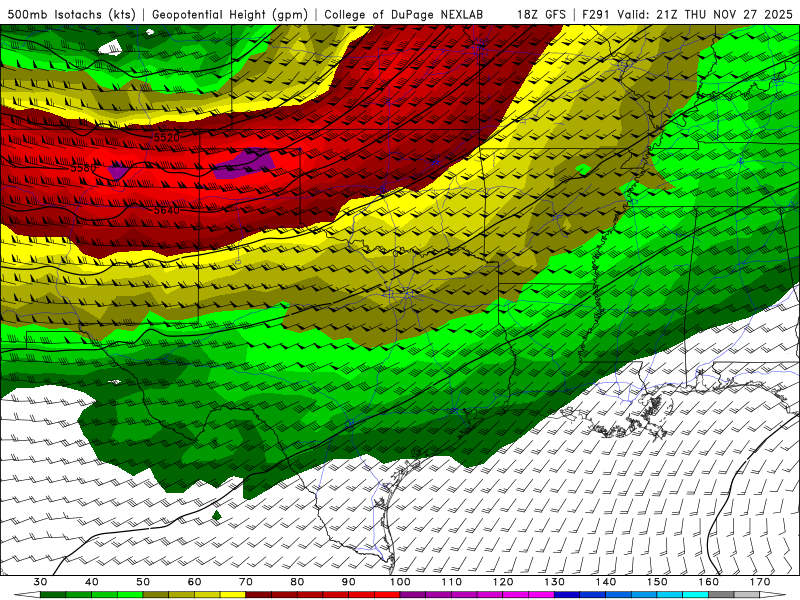Image resolution: width=800 pixels, height=600 pixels.
Task: Click the '130' value on the color scale
Action: [x=555, y=582]
